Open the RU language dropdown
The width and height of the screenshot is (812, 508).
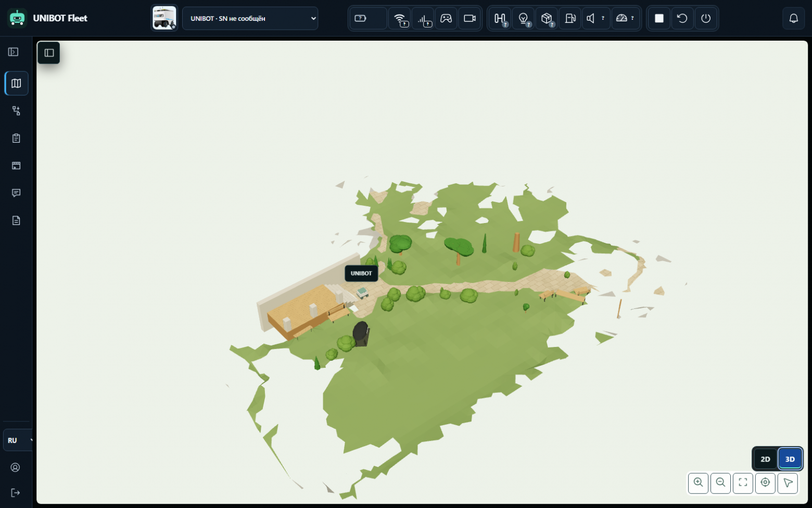19,440
